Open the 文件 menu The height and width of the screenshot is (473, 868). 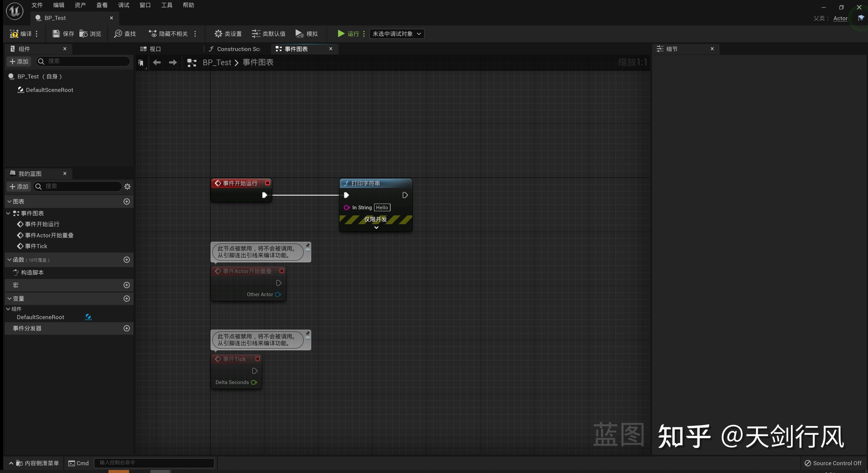pos(37,5)
